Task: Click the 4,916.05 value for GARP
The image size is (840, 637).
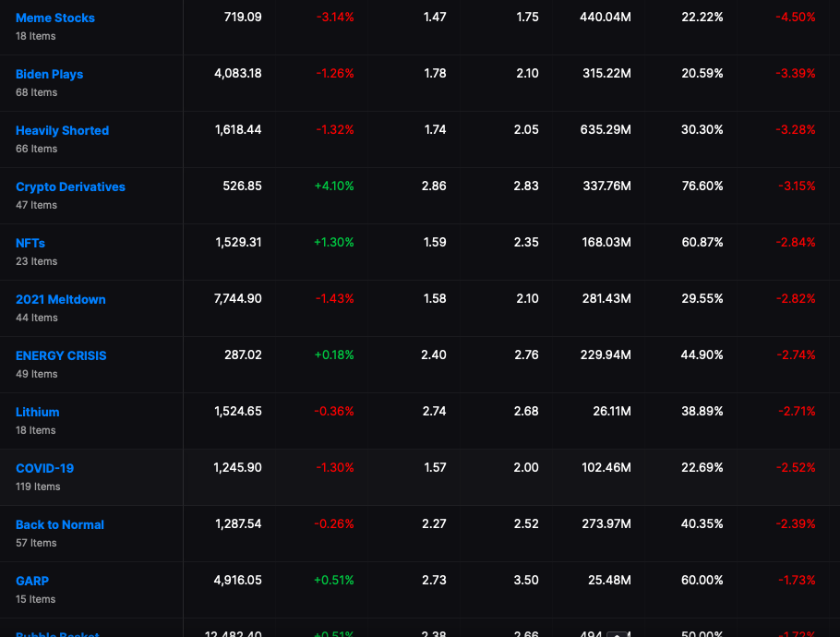Action: [x=238, y=580]
